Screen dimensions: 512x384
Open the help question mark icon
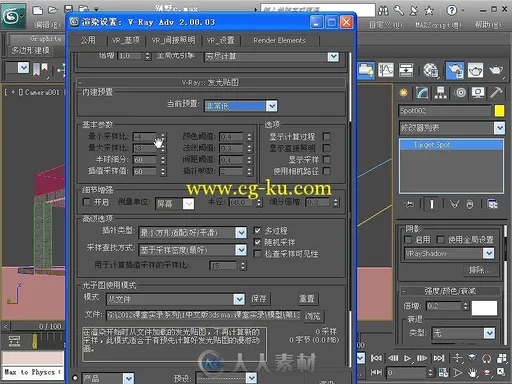[x=452, y=11]
